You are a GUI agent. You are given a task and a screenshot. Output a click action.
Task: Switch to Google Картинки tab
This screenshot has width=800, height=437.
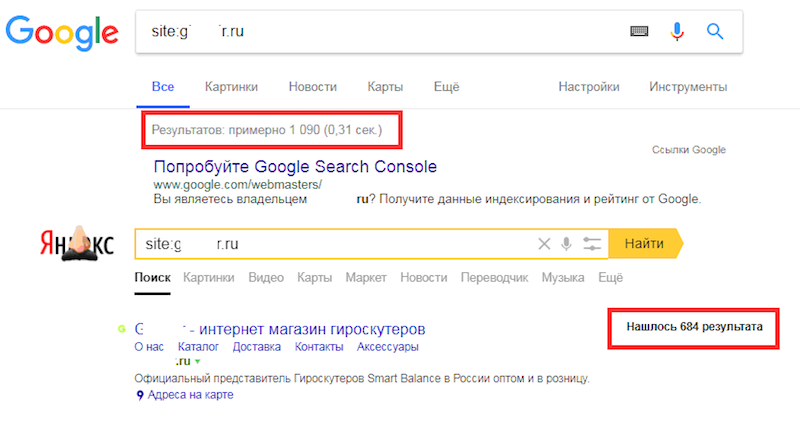(231, 87)
